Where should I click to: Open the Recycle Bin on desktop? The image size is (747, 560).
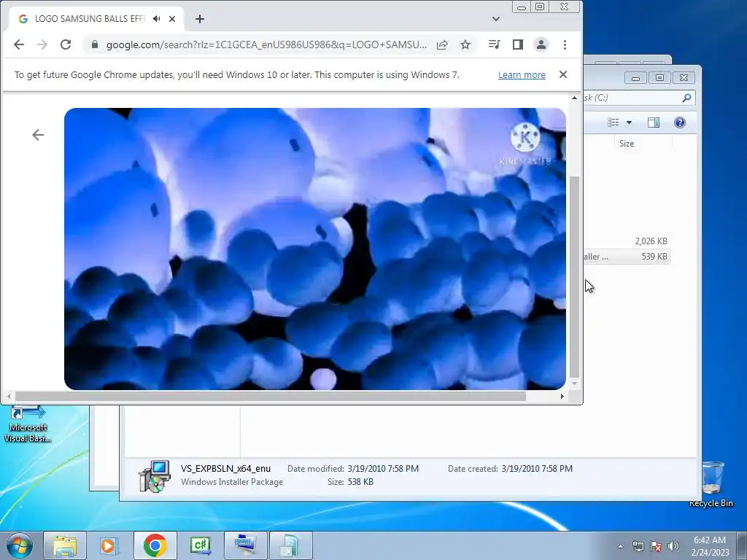pyautogui.click(x=711, y=484)
